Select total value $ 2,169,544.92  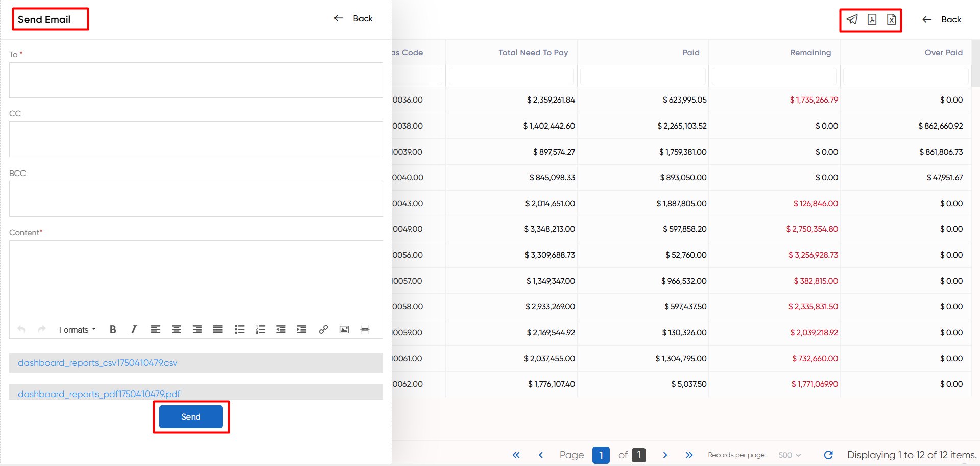551,332
